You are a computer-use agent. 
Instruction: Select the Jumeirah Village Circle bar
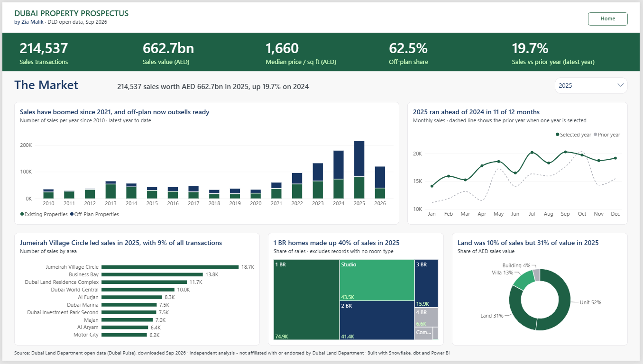point(170,267)
